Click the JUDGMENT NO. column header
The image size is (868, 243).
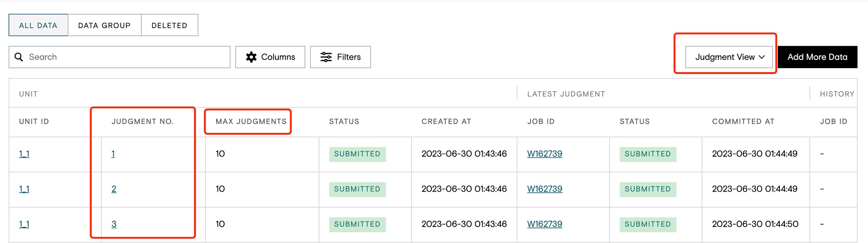tap(143, 121)
